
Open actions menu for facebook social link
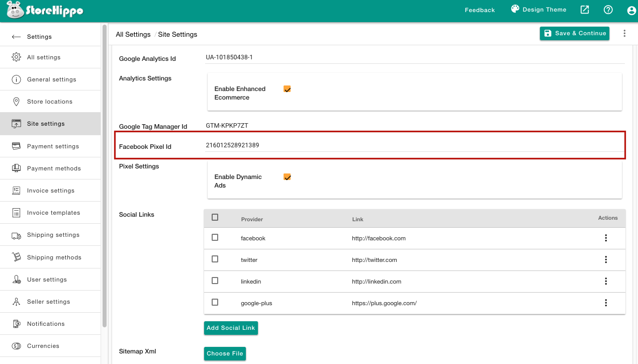click(x=606, y=238)
